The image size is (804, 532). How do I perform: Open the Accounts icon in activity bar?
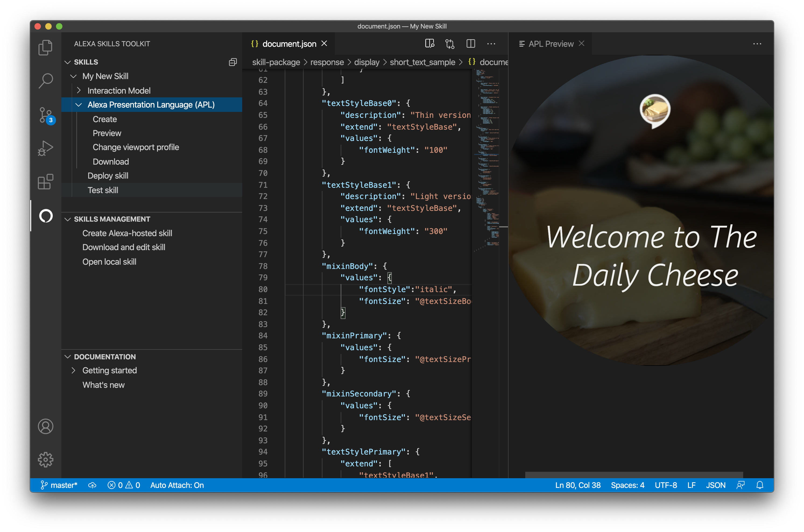coord(45,427)
